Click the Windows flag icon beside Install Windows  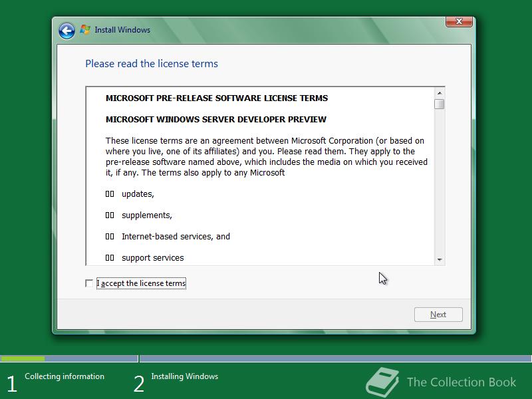[x=85, y=29]
